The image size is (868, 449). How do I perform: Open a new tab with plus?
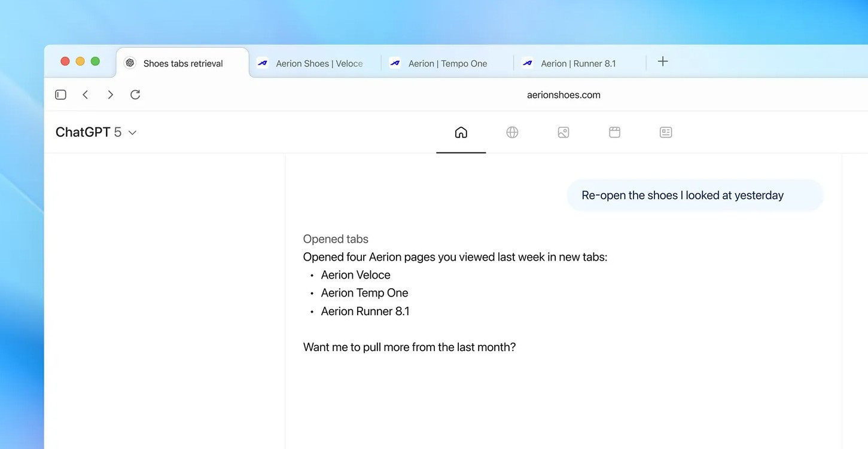(x=663, y=62)
